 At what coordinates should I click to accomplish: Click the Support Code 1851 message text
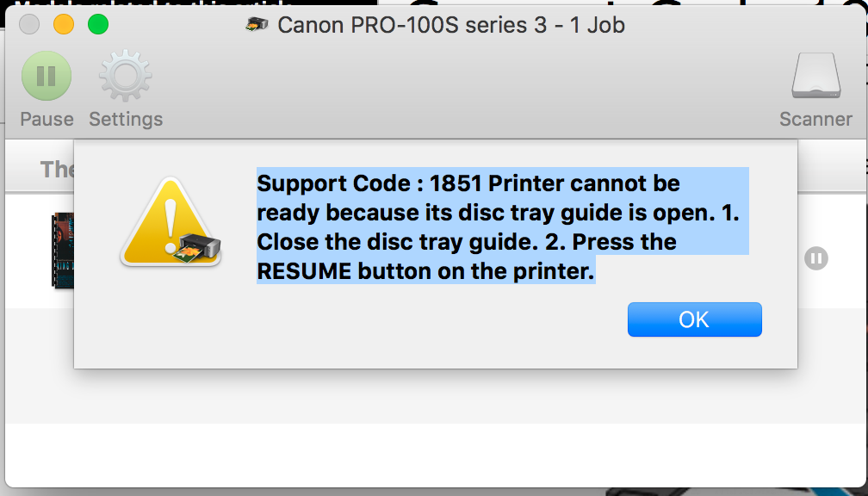[498, 227]
